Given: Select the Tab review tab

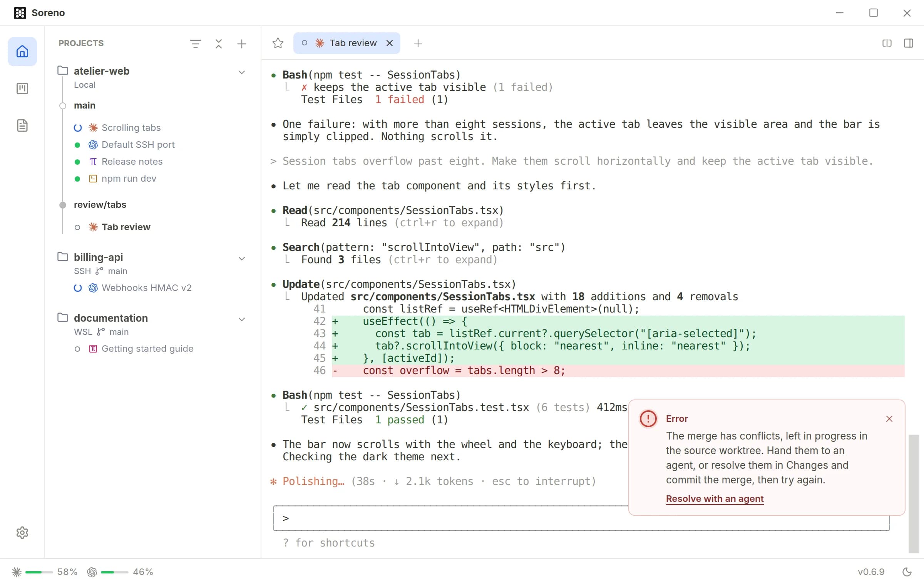Looking at the screenshot, I should 347,43.
